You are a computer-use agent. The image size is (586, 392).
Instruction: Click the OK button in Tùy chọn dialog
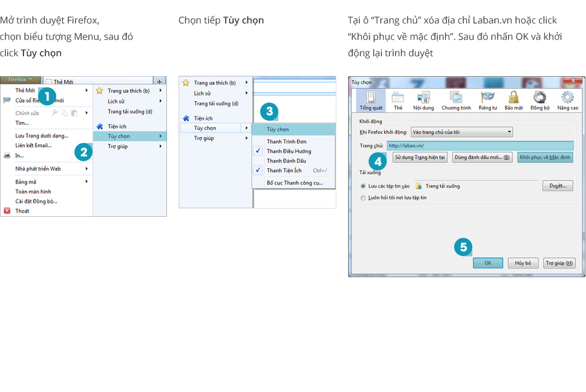[x=488, y=263]
